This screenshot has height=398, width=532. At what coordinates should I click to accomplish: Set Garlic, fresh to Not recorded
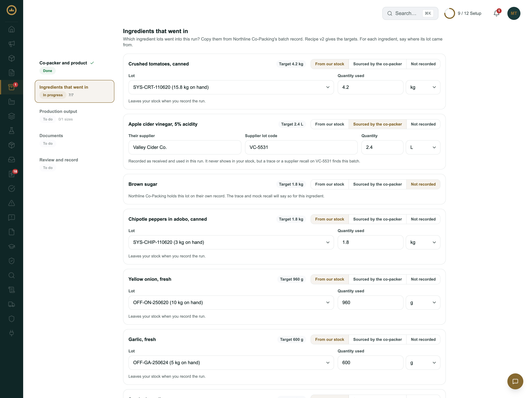[423, 339]
